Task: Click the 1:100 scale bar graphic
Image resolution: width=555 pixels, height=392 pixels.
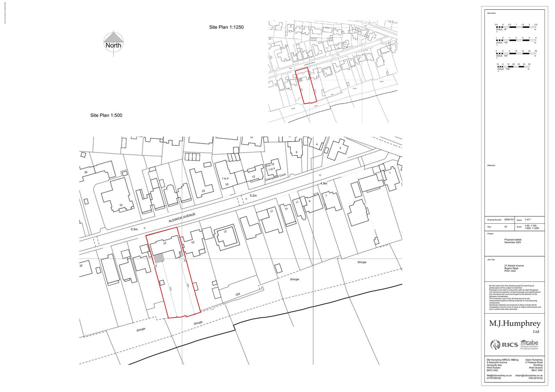Action: pos(516,40)
